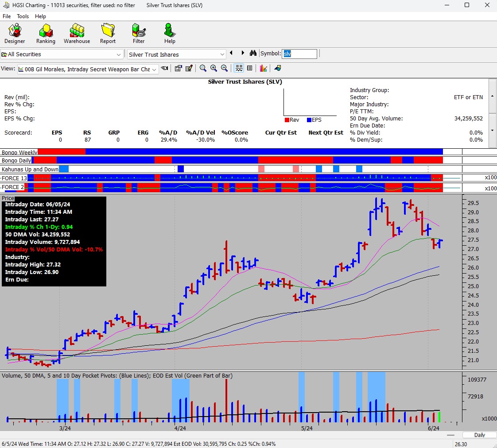
Task: Click the Intraday High 27.32 line
Action: [33, 264]
